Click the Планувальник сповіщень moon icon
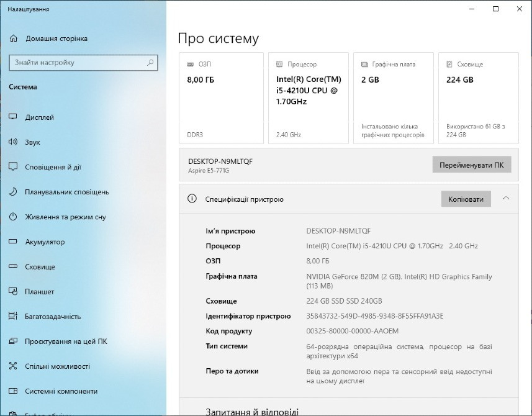 click(13, 192)
